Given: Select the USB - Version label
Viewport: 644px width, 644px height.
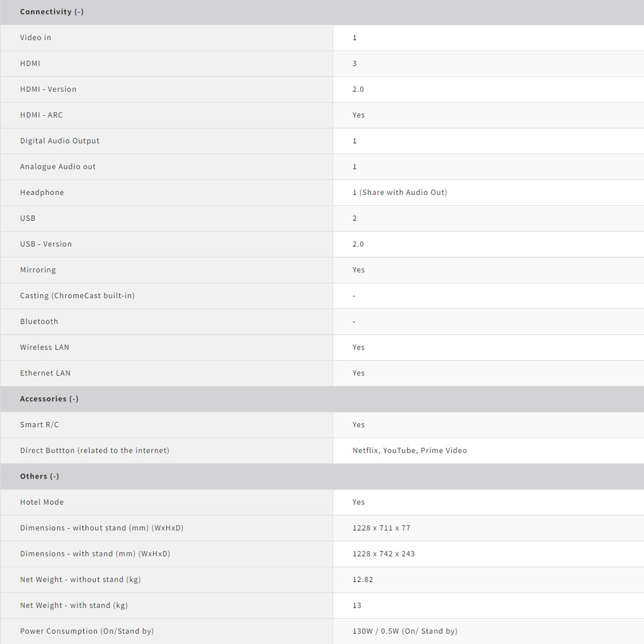Looking at the screenshot, I should click(46, 244).
